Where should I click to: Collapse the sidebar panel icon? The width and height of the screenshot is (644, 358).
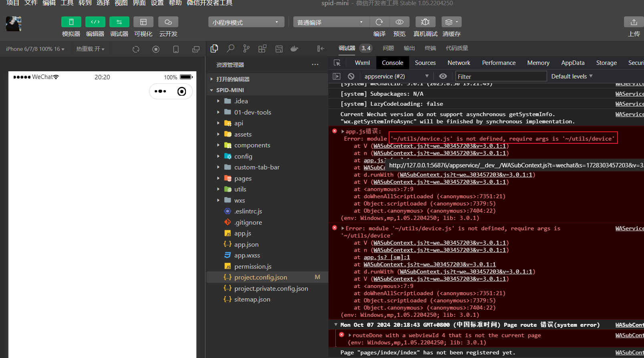[321, 48]
